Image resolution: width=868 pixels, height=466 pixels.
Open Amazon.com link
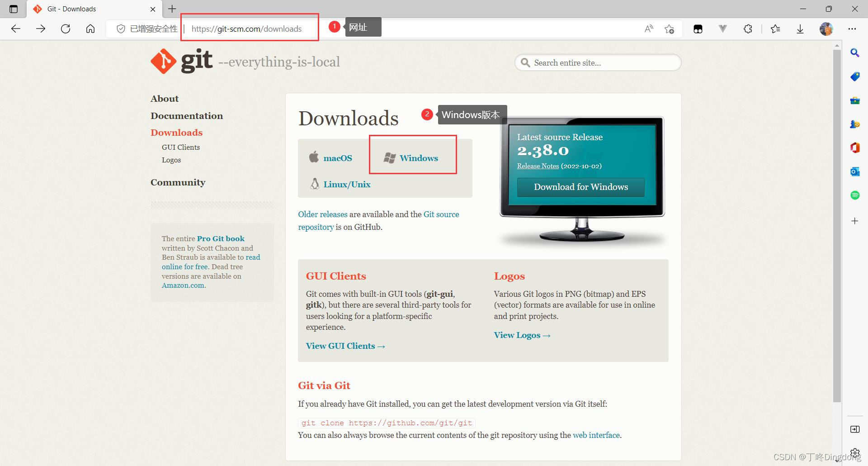tap(183, 285)
